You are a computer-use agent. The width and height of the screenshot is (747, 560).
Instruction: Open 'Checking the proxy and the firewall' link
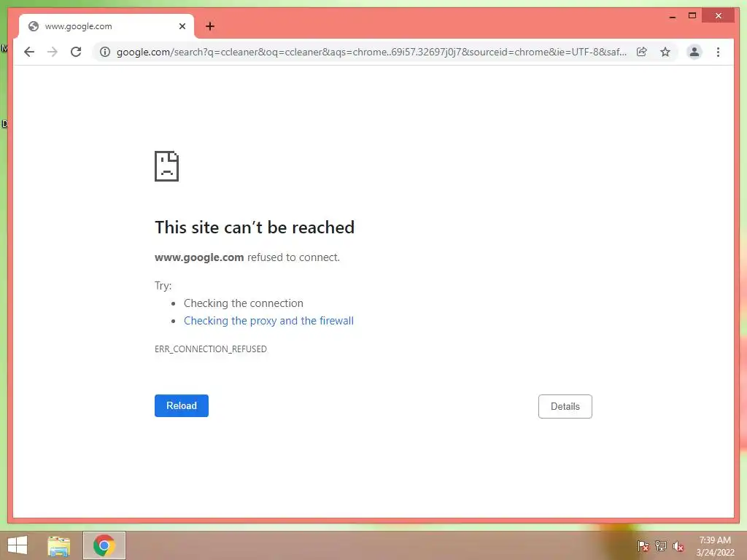[268, 321]
